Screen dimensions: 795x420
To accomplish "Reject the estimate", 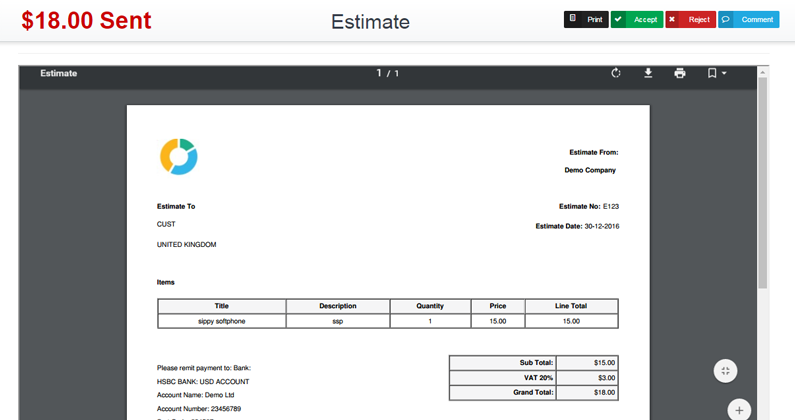I will pyautogui.click(x=691, y=19).
